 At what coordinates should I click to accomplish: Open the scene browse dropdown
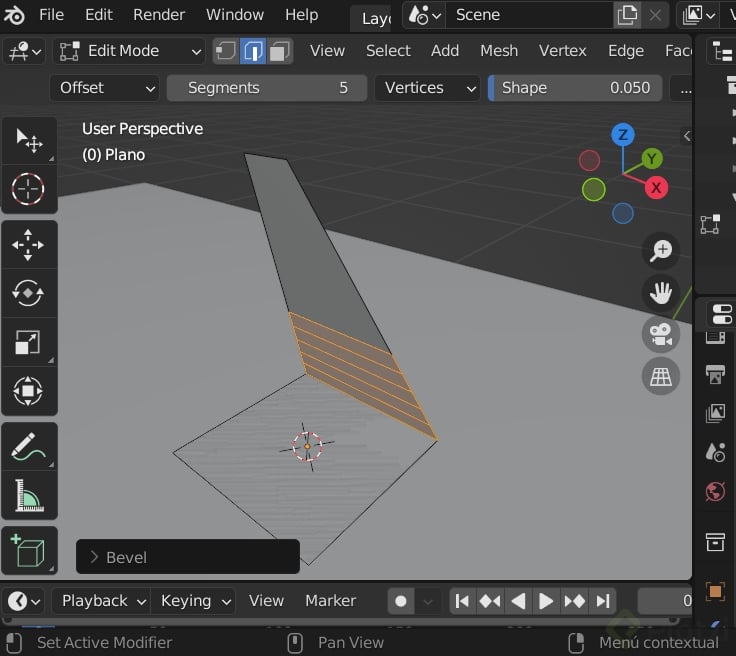click(424, 15)
